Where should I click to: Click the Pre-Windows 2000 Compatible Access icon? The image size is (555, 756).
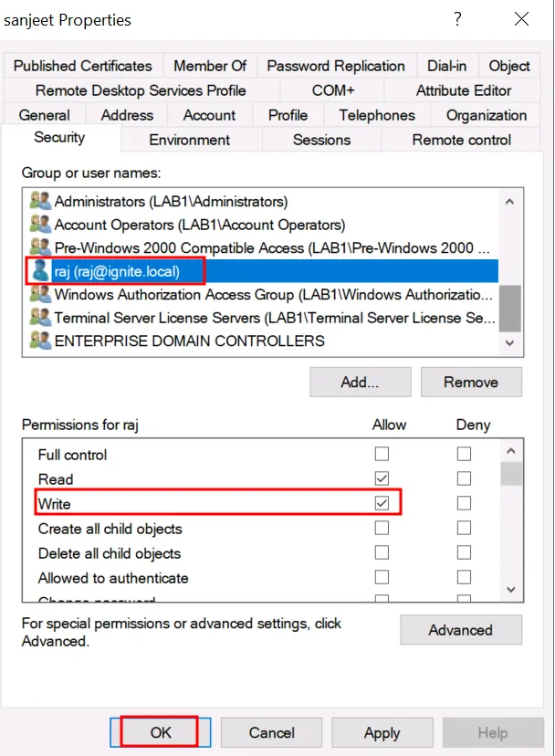pyautogui.click(x=40, y=247)
